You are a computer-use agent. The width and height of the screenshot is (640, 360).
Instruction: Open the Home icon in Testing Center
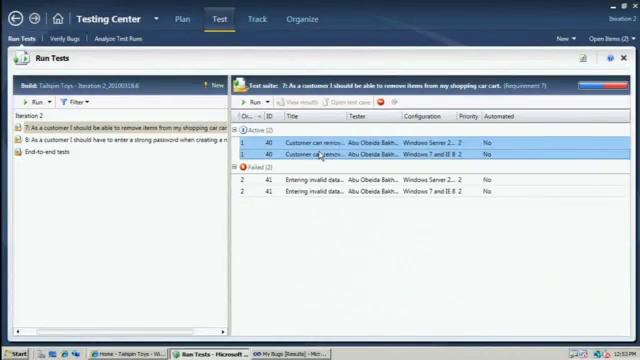[58, 19]
